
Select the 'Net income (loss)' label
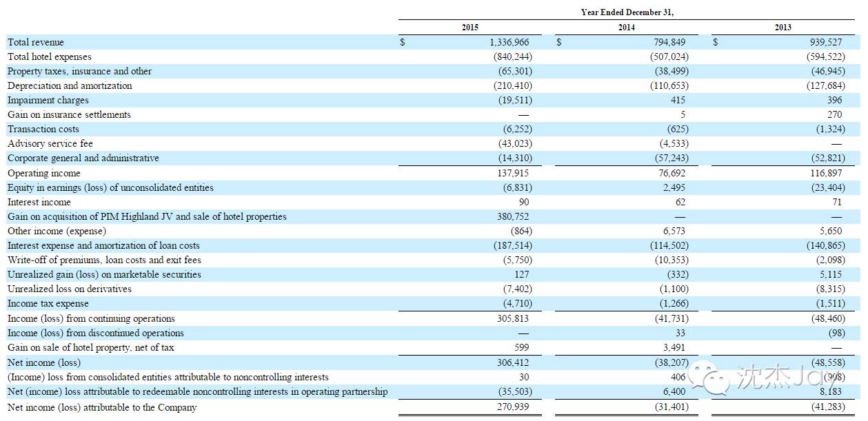pos(44,362)
